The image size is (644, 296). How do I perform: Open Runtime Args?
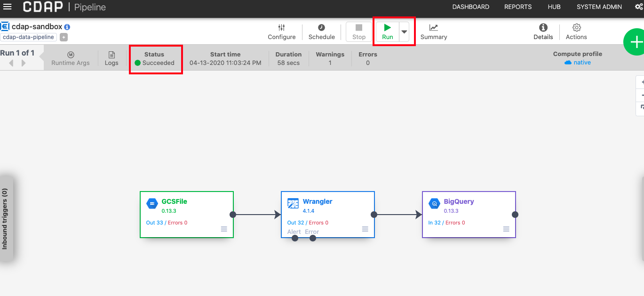[71, 58]
